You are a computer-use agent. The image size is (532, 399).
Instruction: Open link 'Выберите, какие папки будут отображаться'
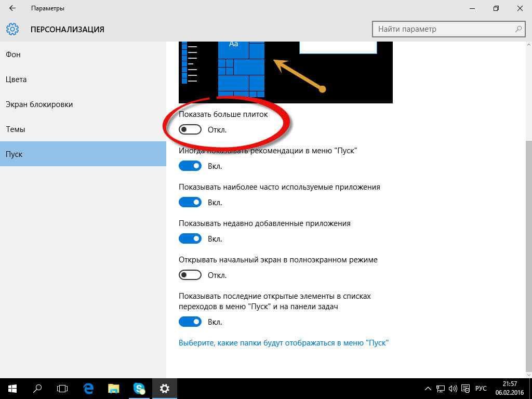[284, 343]
